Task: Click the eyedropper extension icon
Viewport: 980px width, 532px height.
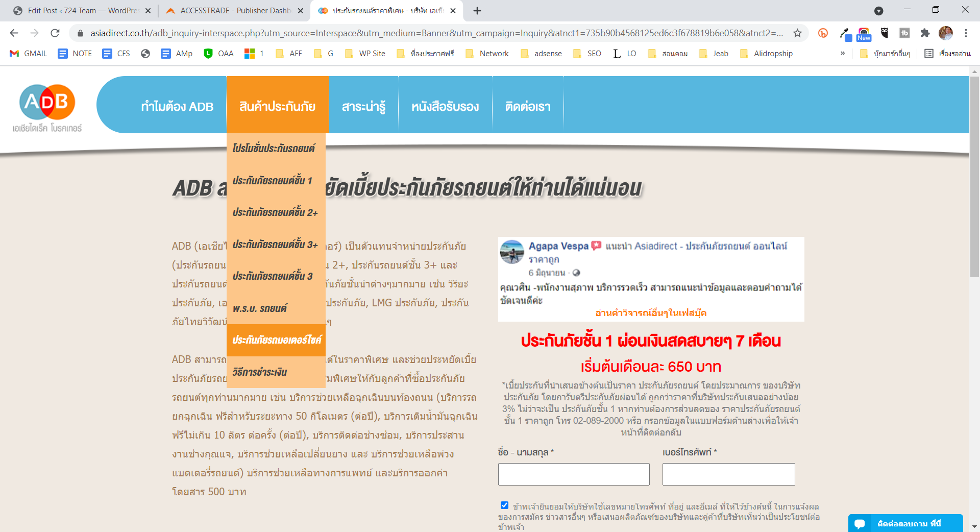Action: pyautogui.click(x=845, y=34)
